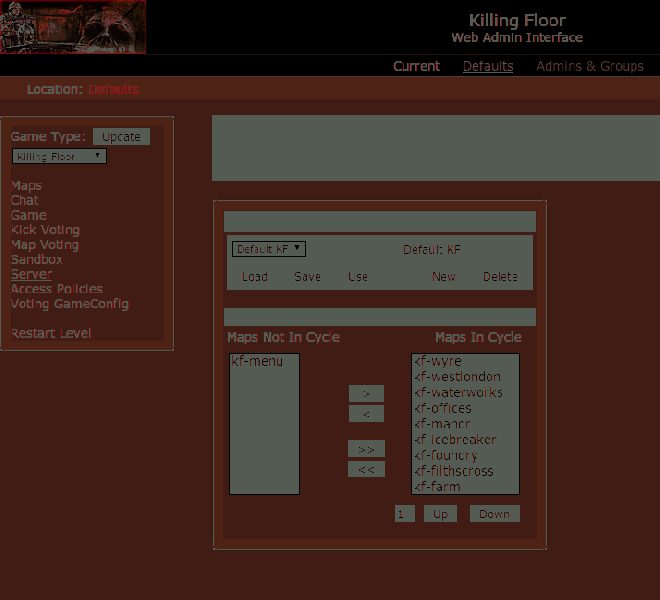
Task: Click the Defaults location breadcrumb text
Action: (x=114, y=89)
